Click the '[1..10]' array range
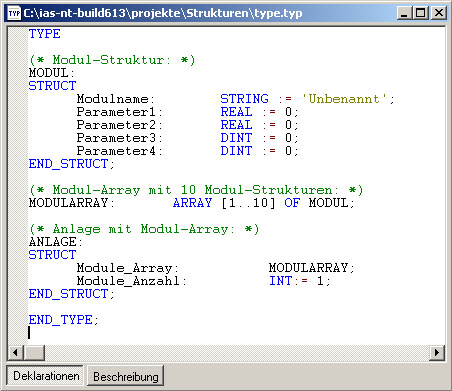The height and width of the screenshot is (391, 452). 248,203
